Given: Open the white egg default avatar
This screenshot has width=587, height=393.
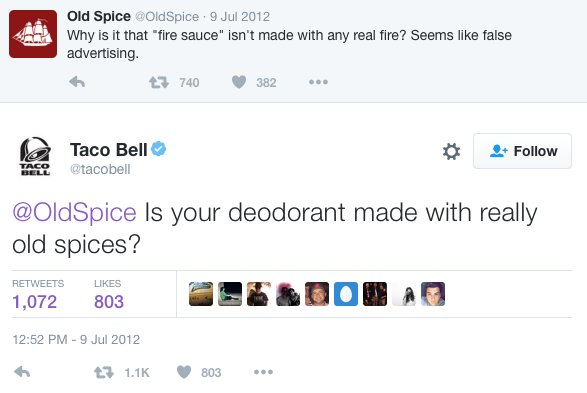Looking at the screenshot, I should [346, 294].
